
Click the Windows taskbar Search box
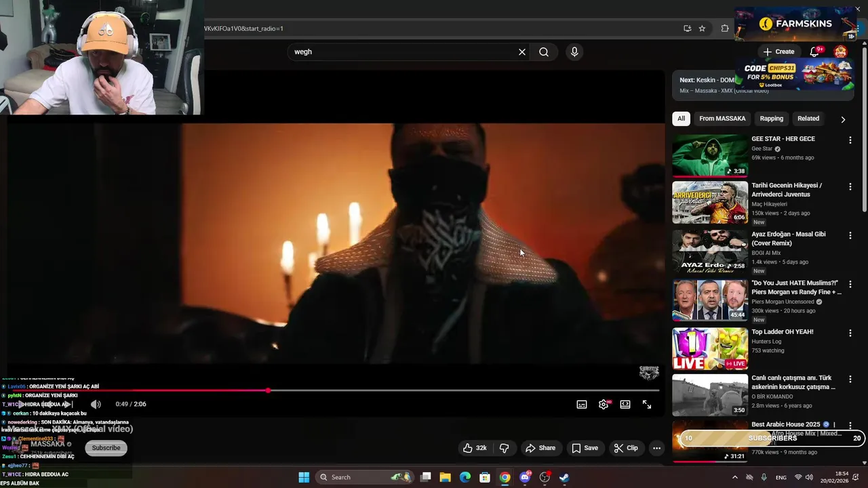[x=365, y=477]
